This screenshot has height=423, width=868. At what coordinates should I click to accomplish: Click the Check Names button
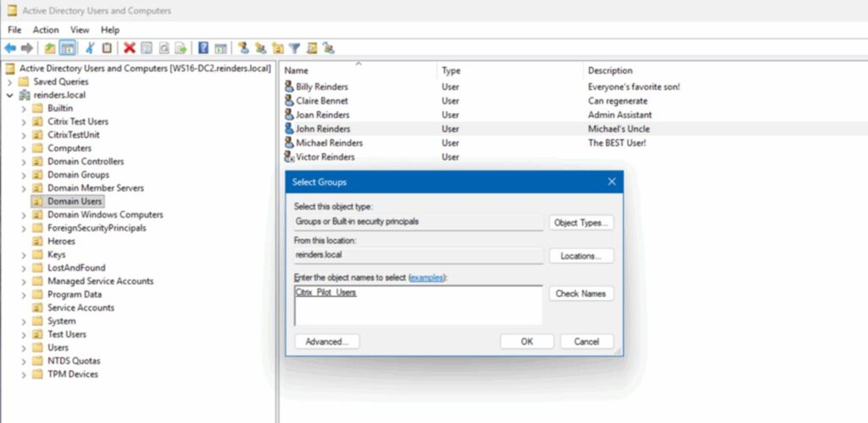coord(581,293)
